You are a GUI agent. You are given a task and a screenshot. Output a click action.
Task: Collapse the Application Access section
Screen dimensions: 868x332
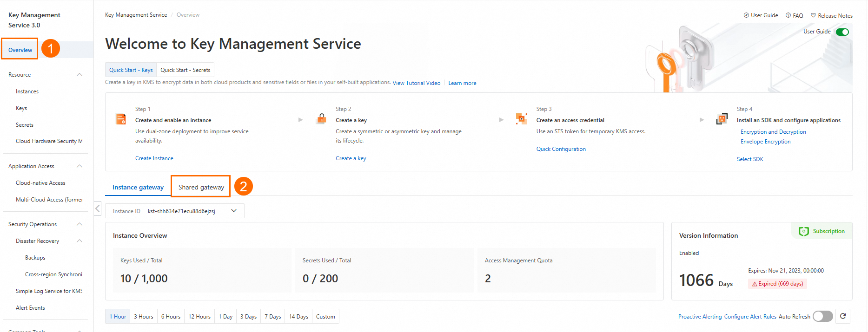tap(80, 166)
